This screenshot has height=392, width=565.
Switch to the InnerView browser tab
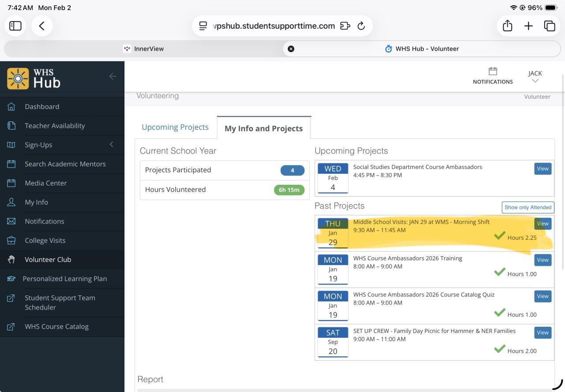pos(143,49)
